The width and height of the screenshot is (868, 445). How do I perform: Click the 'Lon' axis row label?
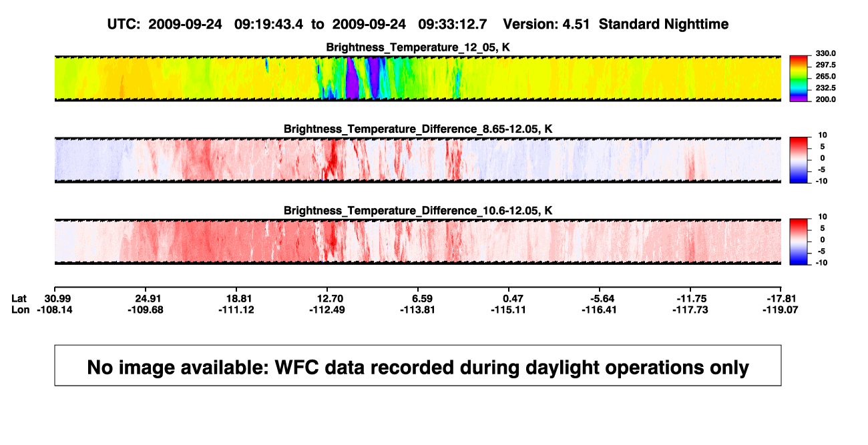pyautogui.click(x=20, y=310)
